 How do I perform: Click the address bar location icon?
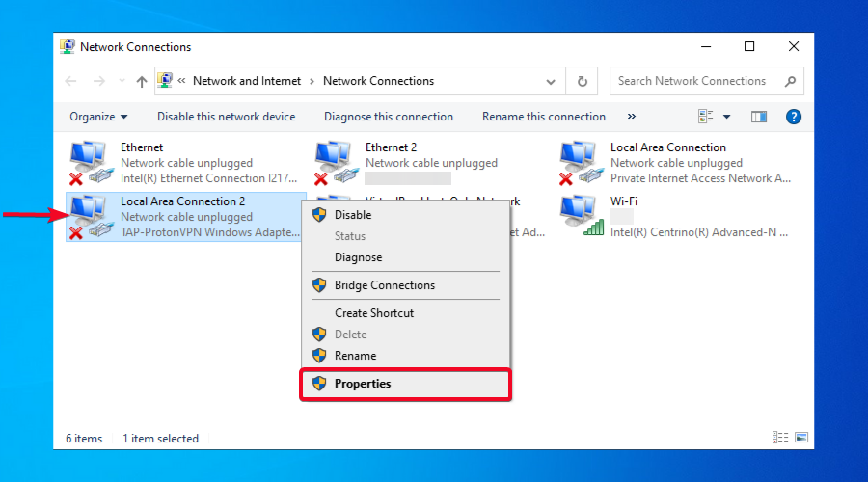point(165,81)
